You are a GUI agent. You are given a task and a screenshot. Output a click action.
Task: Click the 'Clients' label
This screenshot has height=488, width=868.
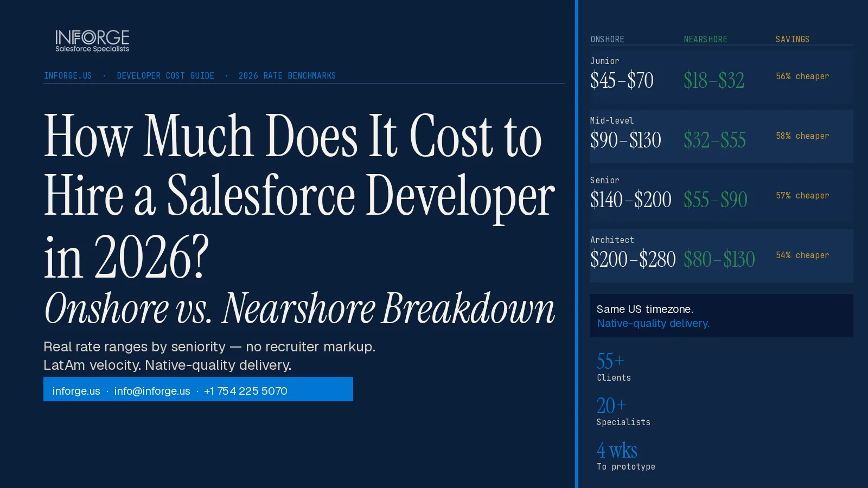614,378
